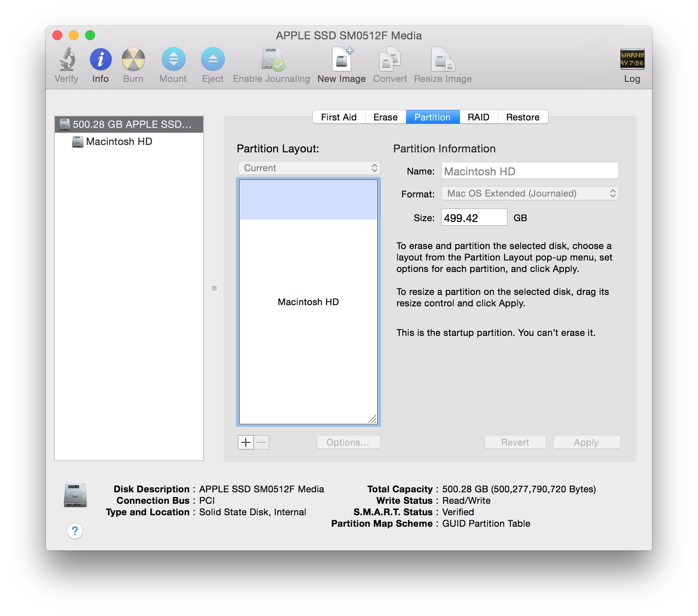Add a partition with plus button

[246, 442]
